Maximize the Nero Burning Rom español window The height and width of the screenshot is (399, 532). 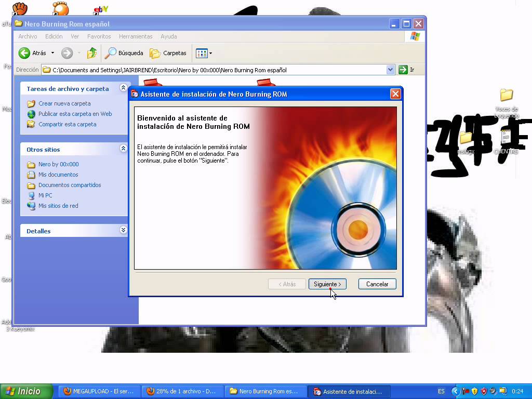pyautogui.click(x=406, y=24)
